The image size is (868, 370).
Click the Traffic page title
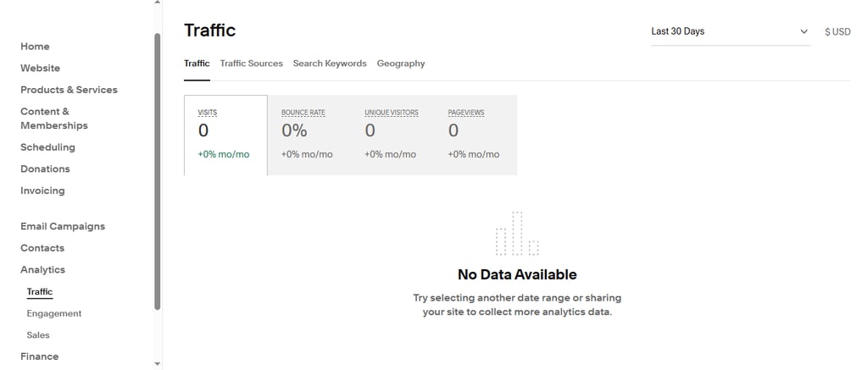click(210, 30)
